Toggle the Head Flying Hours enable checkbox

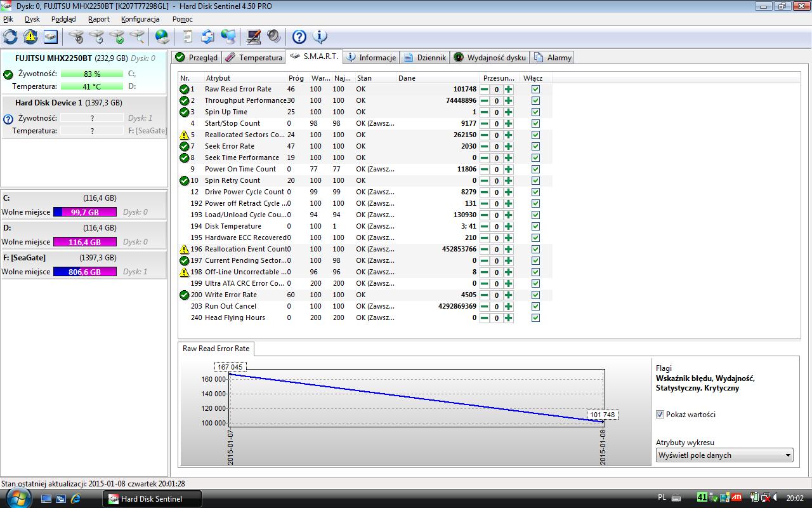click(x=535, y=318)
